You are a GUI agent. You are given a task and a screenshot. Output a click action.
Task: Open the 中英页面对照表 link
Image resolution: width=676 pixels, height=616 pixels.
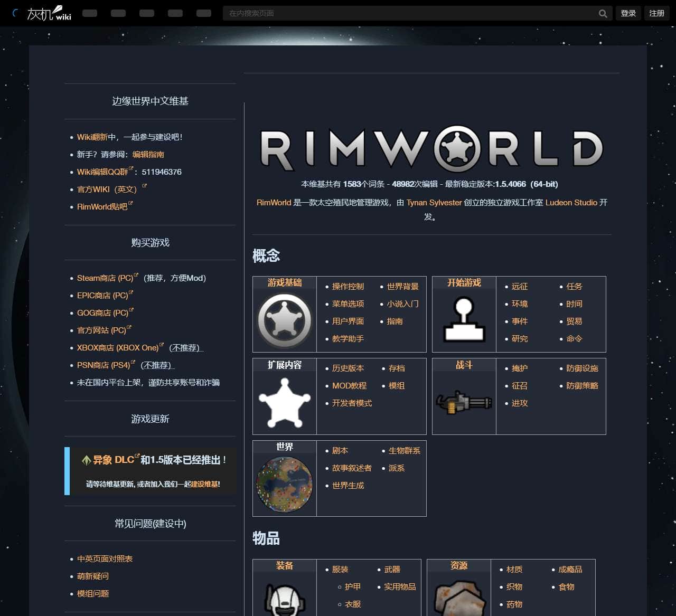105,559
